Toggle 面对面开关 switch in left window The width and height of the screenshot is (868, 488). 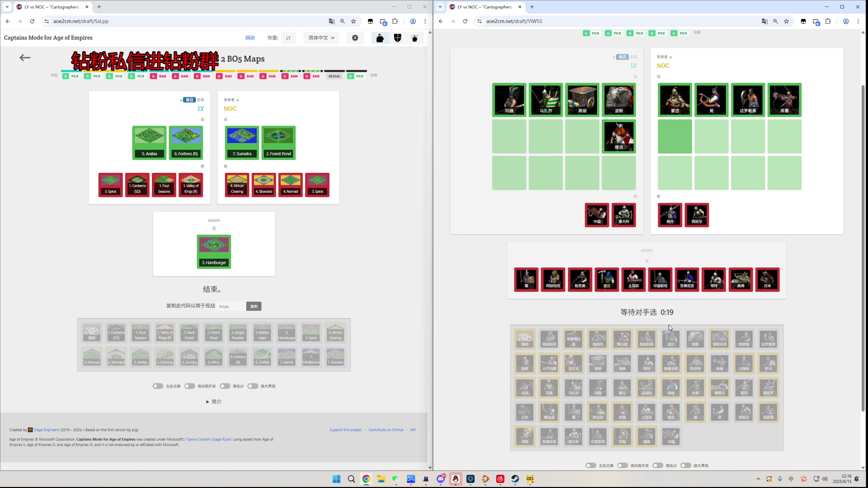click(190, 386)
